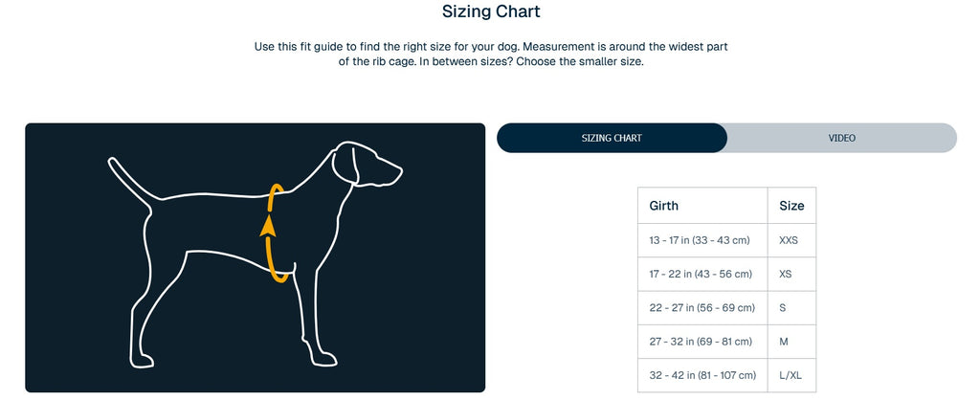Screen dimensions: 980x400
Task: Click the S size cell
Action: [x=783, y=308]
